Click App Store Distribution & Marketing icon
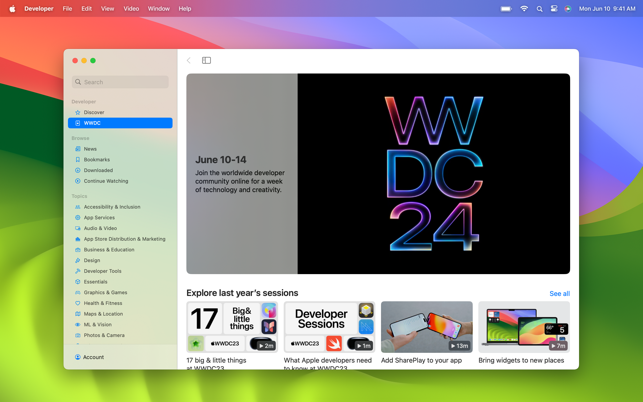The width and height of the screenshot is (643, 402). click(x=78, y=239)
